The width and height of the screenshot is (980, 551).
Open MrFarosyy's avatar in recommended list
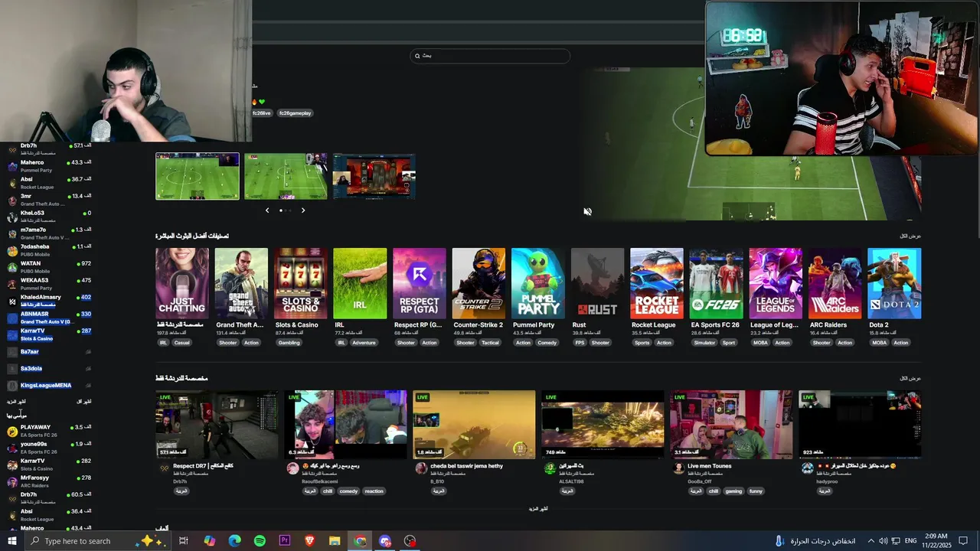(12, 481)
